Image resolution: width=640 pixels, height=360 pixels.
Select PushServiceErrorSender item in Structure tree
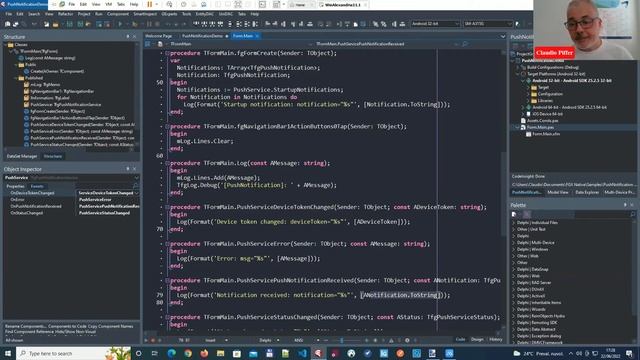pos(81,131)
